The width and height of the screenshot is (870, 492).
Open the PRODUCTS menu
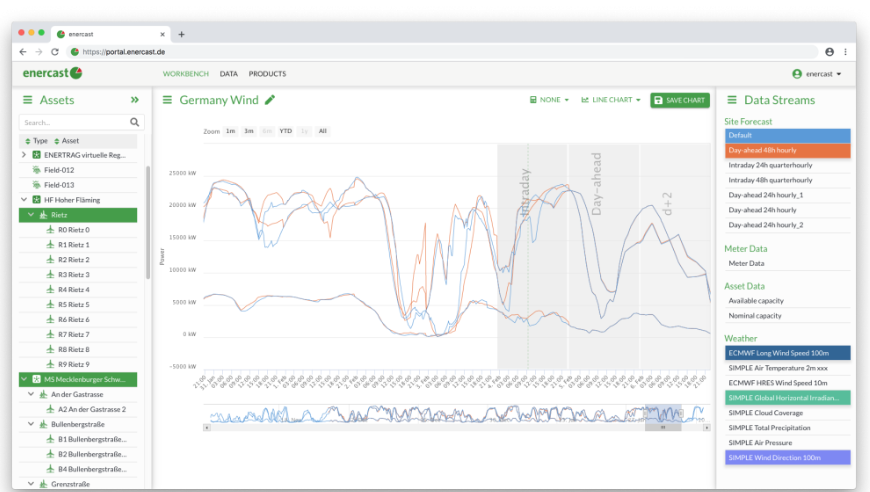(x=267, y=74)
